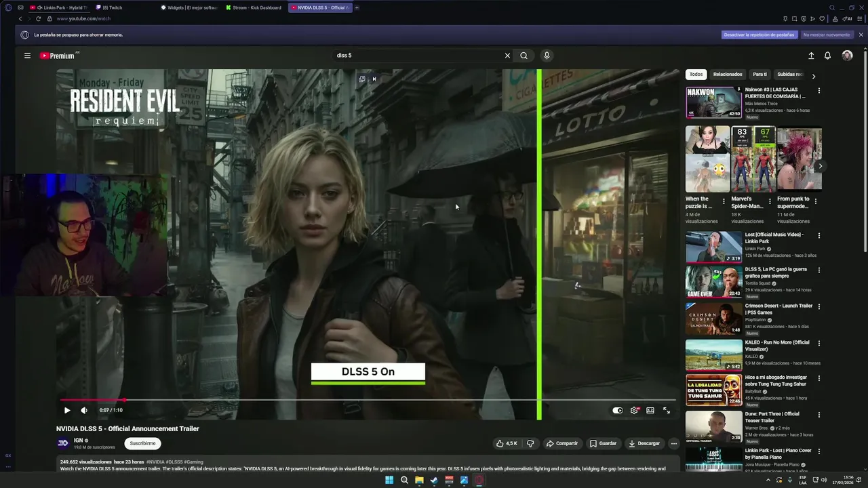868x488 pixels.
Task: Open browser snapshot capture tool
Action: click(x=794, y=18)
